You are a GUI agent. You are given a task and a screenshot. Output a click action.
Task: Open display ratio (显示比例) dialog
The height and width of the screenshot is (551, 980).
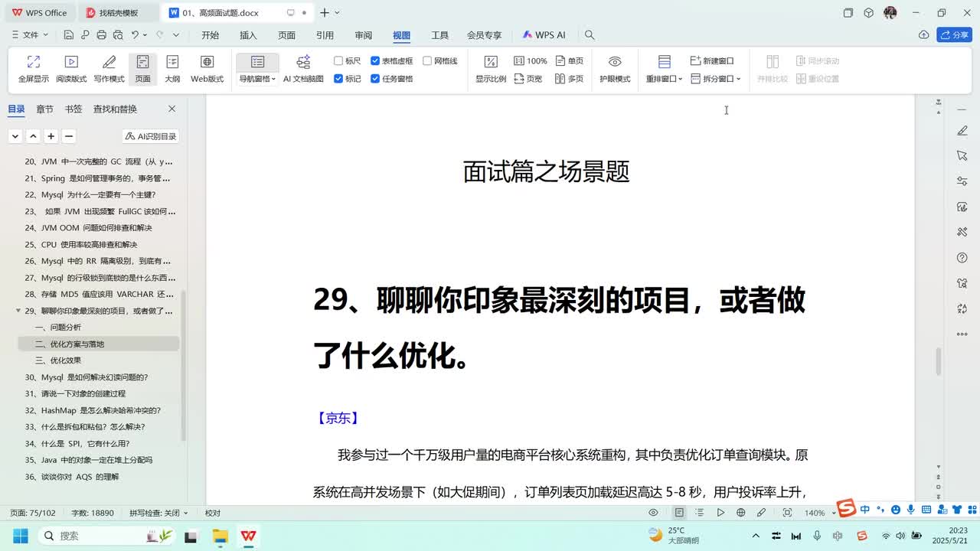[x=491, y=69]
